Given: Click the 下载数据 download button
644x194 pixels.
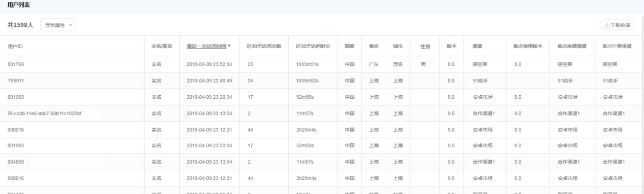Looking at the screenshot, I should [x=617, y=25].
